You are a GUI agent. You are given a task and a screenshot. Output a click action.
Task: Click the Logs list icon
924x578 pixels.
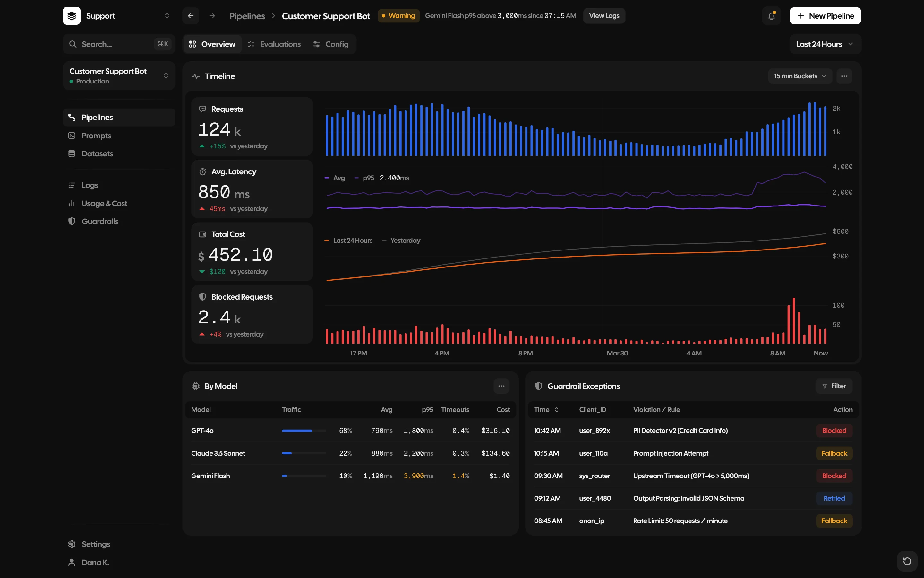point(72,185)
